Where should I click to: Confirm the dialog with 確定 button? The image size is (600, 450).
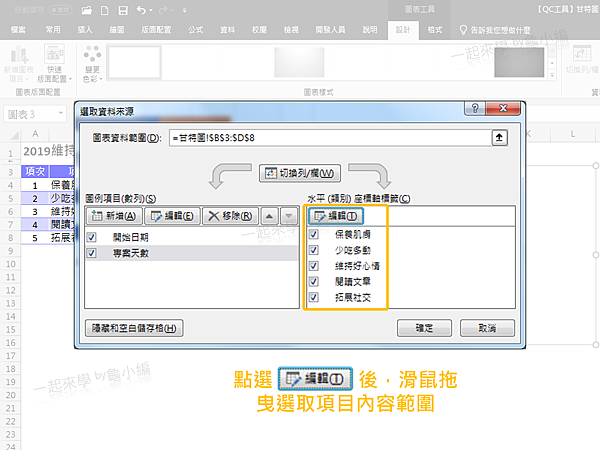coord(424,328)
